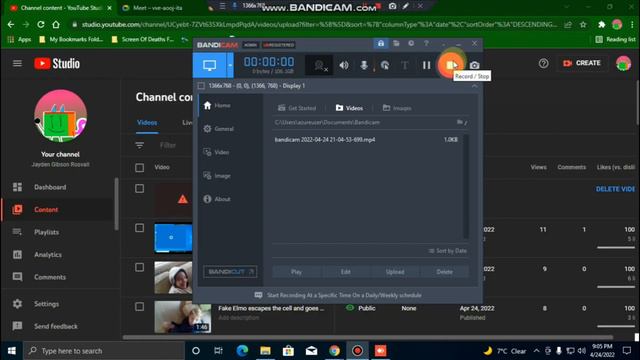
Task: Open Video settings in Bandicam sidebar
Action: (216, 152)
